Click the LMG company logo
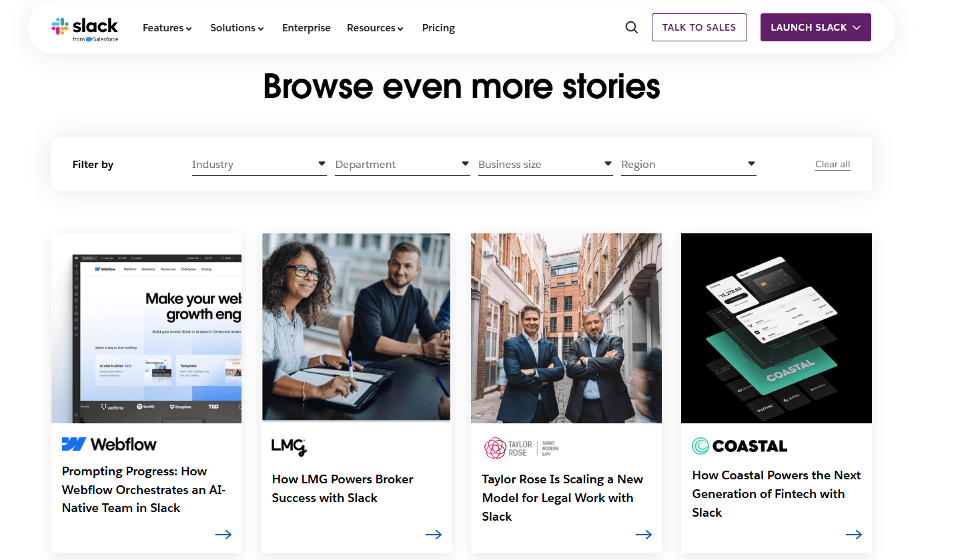956x560 pixels. point(289,446)
